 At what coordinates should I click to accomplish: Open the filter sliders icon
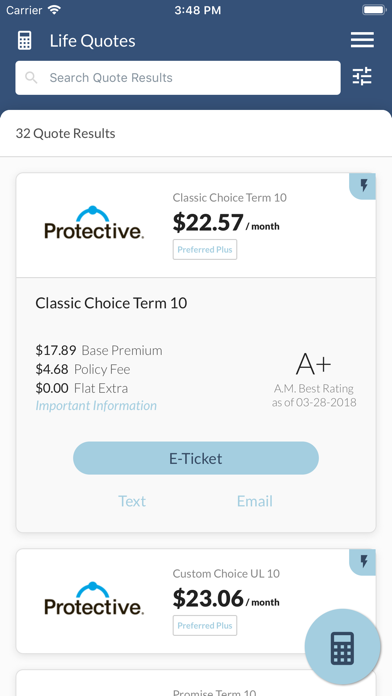point(362,76)
